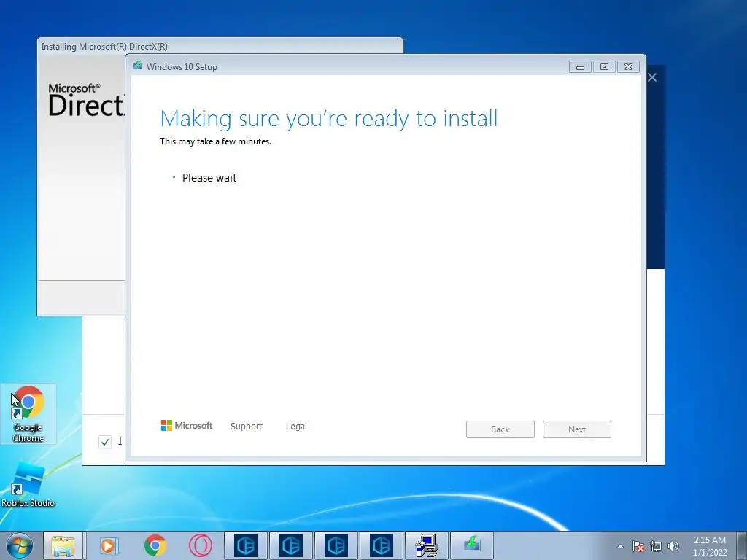
Task: Click the 'This may take a few minutes' text
Action: tap(215, 141)
